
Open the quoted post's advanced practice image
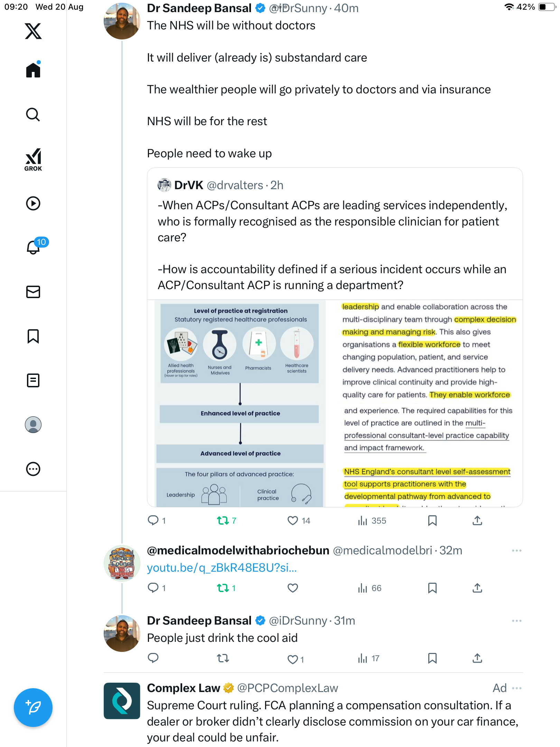pos(335,403)
